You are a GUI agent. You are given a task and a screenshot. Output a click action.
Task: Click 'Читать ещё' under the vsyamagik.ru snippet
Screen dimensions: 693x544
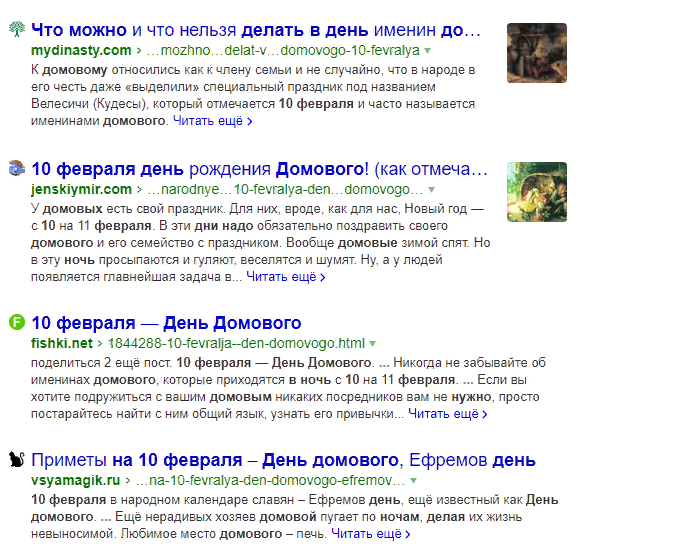pyautogui.click(x=371, y=534)
